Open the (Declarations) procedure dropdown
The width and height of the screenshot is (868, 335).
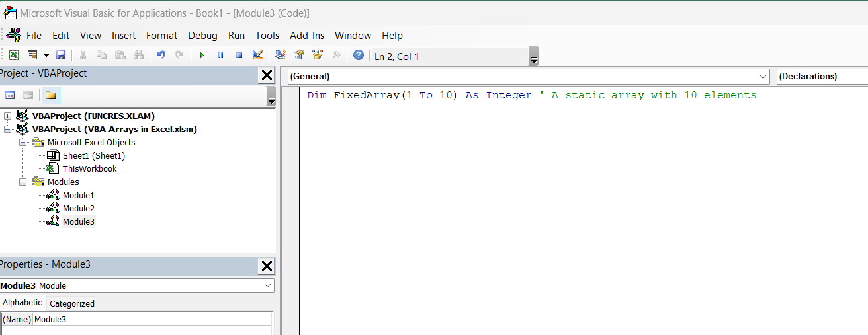[822, 77]
